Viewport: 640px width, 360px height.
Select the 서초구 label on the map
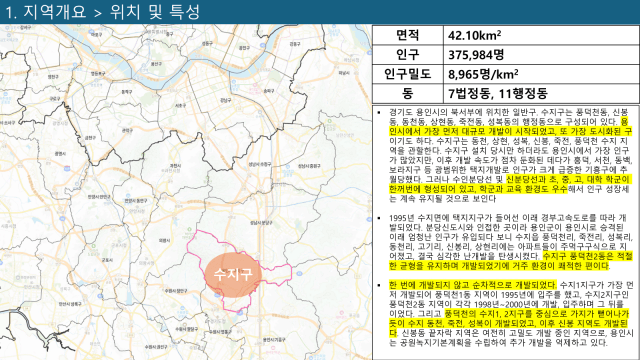(180, 105)
